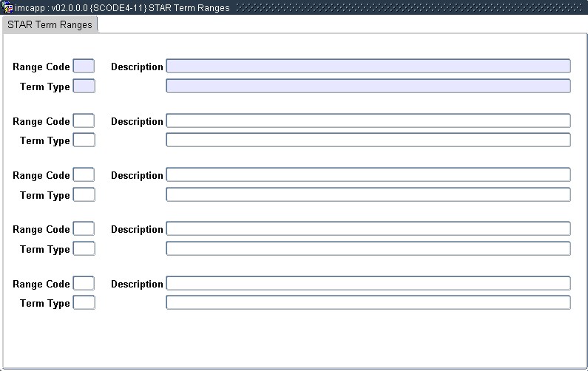Click the first Term Type description field
588x371 pixels.
368,86
